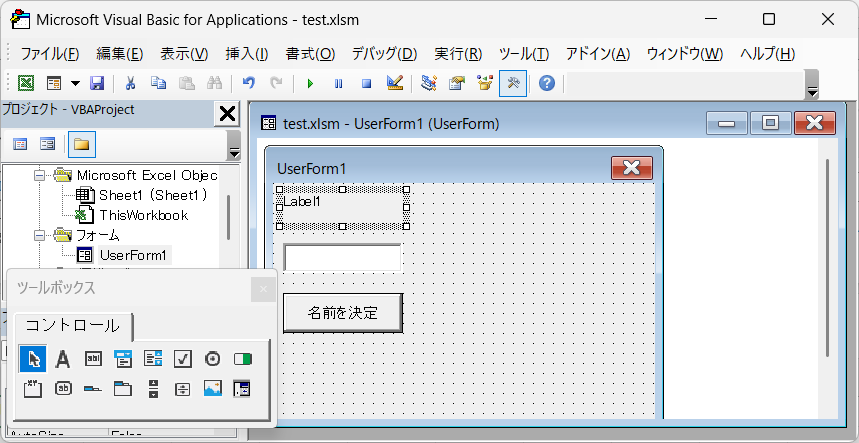Choose the SpinButton control tool

point(182,389)
